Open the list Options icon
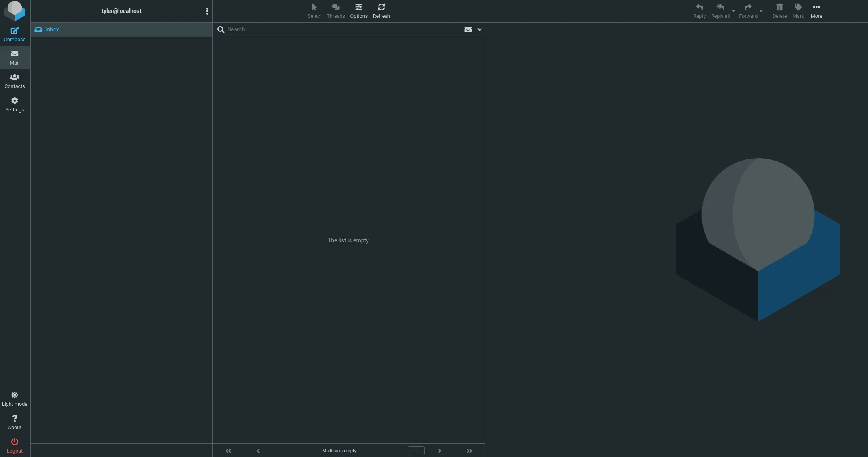 pyautogui.click(x=358, y=10)
